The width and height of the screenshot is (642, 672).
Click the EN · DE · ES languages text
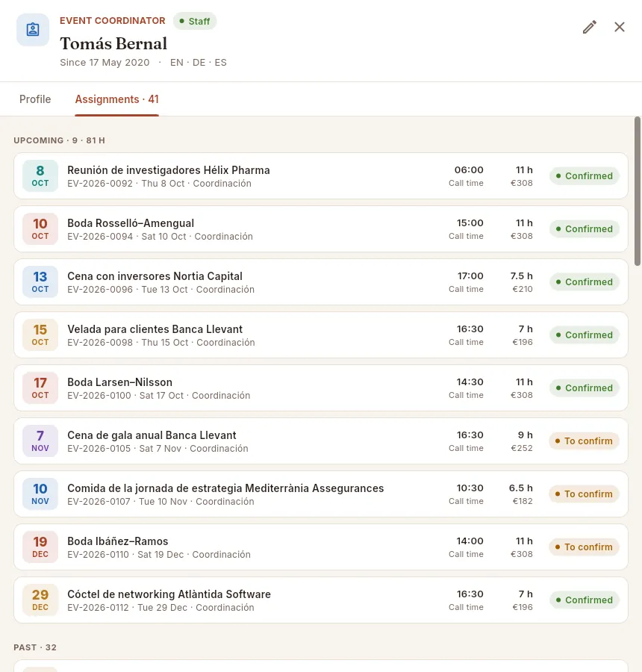point(199,63)
